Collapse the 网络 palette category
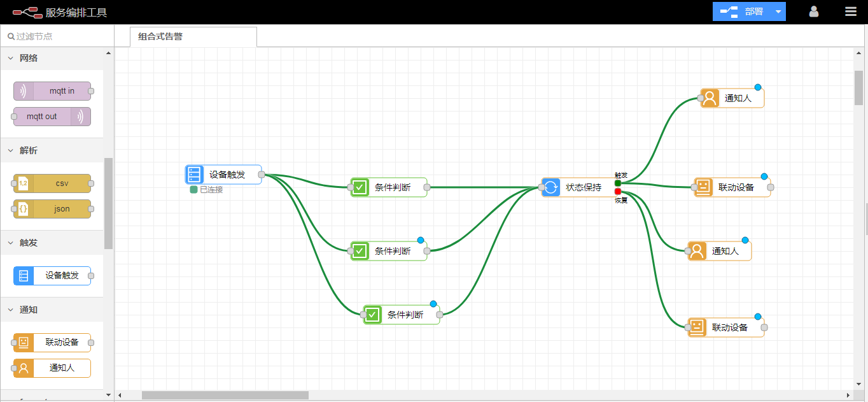This screenshot has height=402, width=868. pos(11,58)
